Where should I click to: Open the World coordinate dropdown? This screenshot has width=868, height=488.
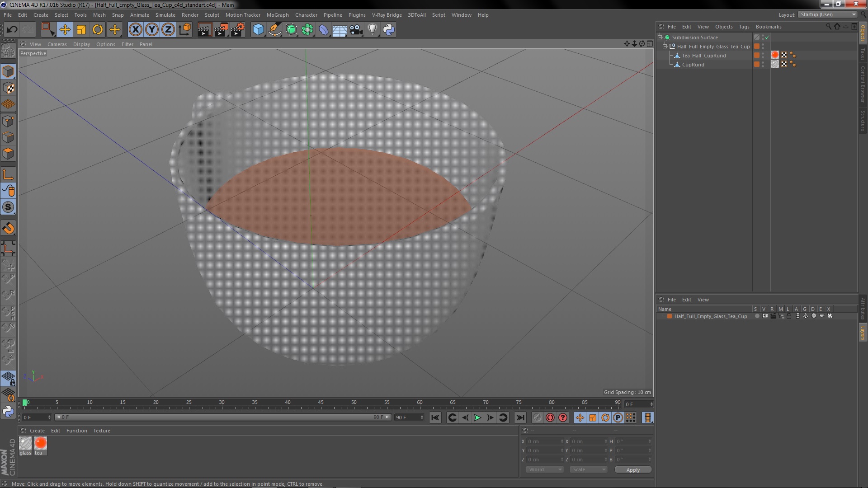click(x=545, y=469)
